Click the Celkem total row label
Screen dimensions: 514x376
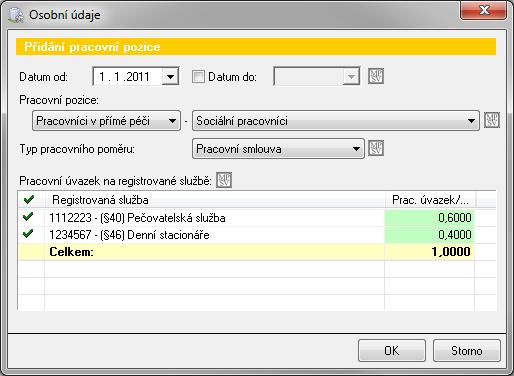71,252
